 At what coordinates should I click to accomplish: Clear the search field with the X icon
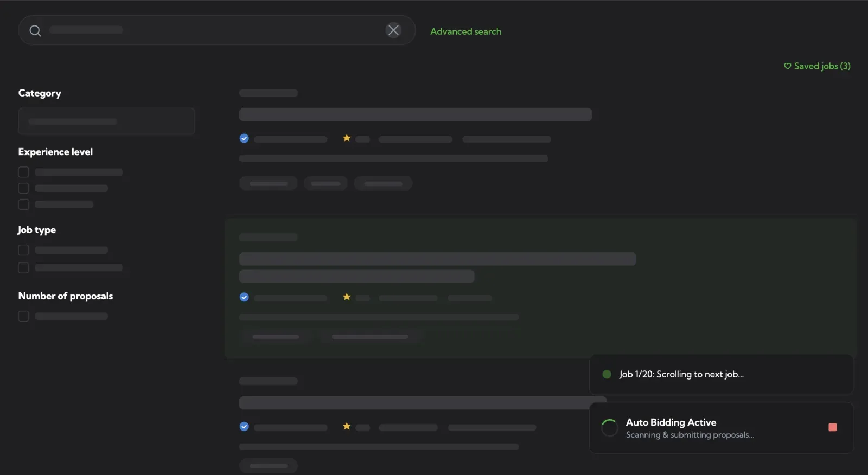click(x=393, y=30)
